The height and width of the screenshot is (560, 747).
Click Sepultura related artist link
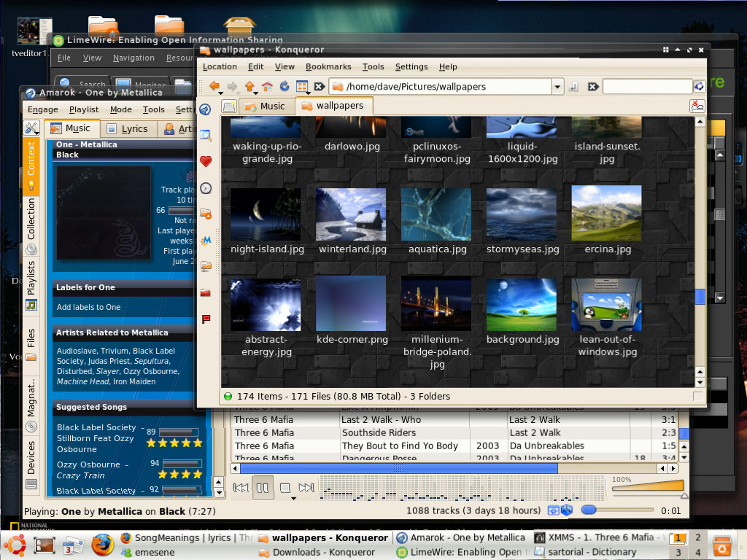click(152, 361)
